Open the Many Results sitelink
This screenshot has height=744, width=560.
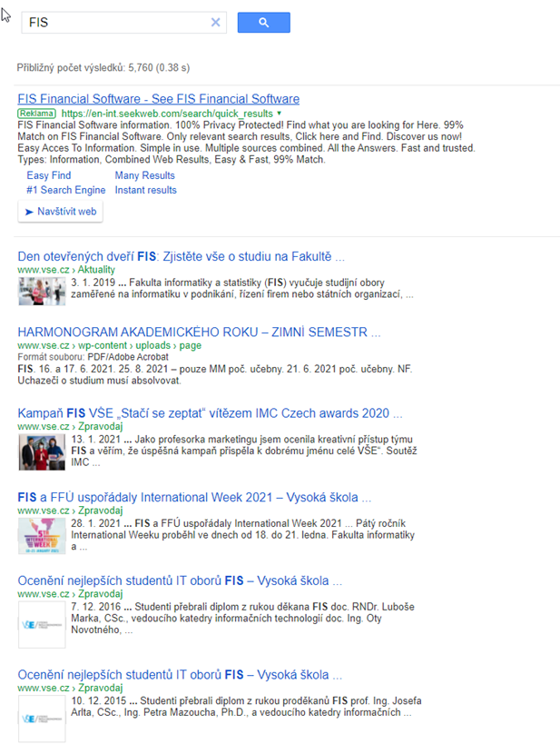[x=144, y=175]
